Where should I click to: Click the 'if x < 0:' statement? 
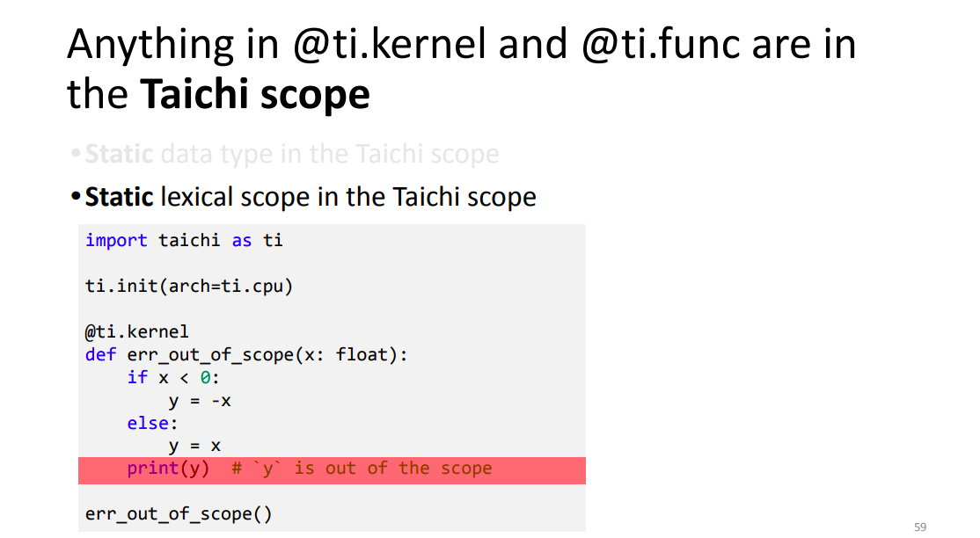(173, 377)
